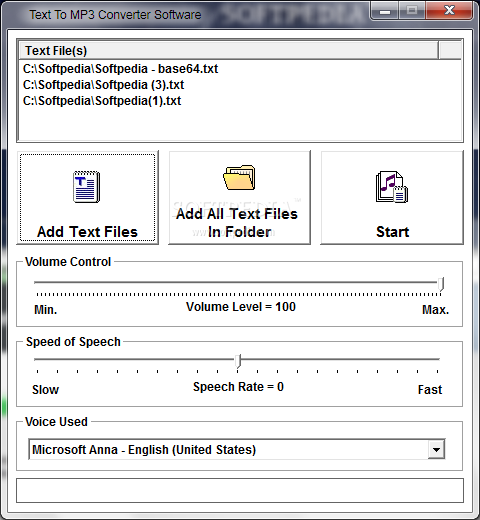Click the Start button label
Viewport: 480px width, 520px height.
pos(392,232)
